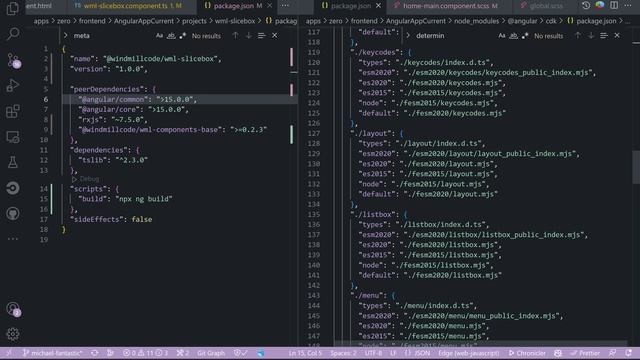Click the 'meta' find input field
This screenshot has height=360, width=640.
click(112, 36)
